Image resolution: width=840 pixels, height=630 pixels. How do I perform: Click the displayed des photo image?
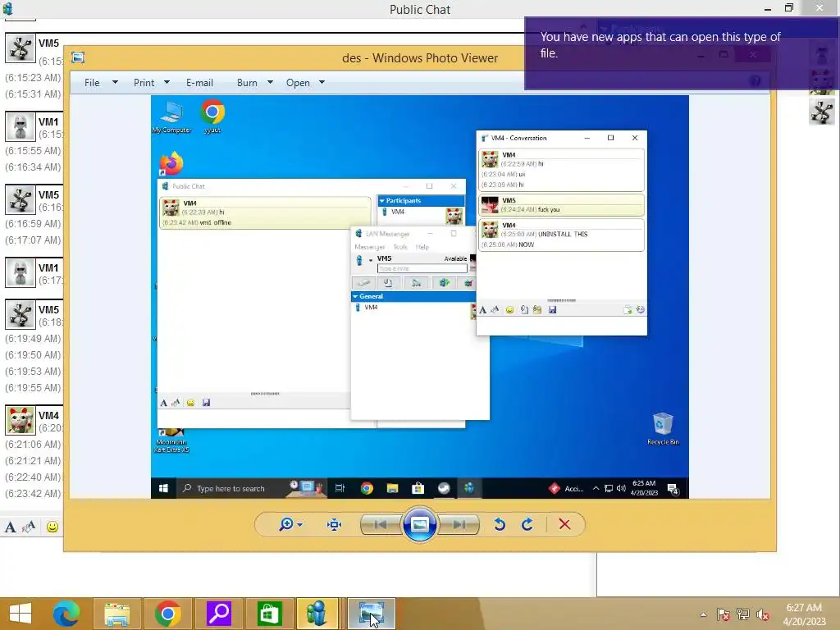tap(419, 297)
